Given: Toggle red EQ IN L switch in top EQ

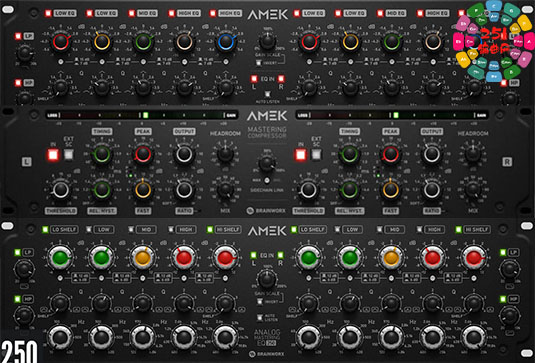Looking at the screenshot, I should point(254,79).
